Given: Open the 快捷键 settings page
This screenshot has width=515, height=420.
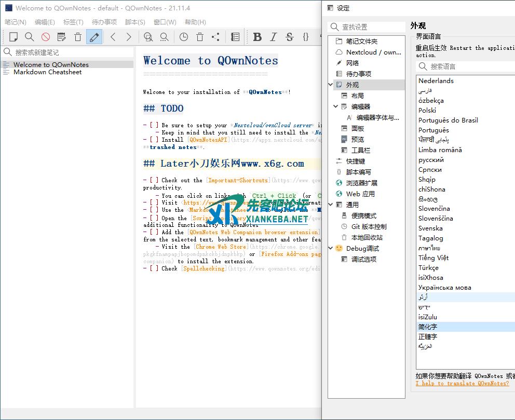Looking at the screenshot, I should point(355,161).
